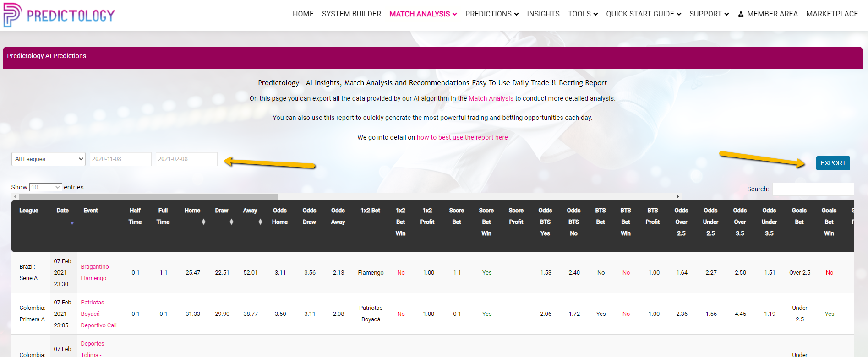This screenshot has height=357, width=868.
Task: Click the Goals Bet Win column header
Action: 829,222
